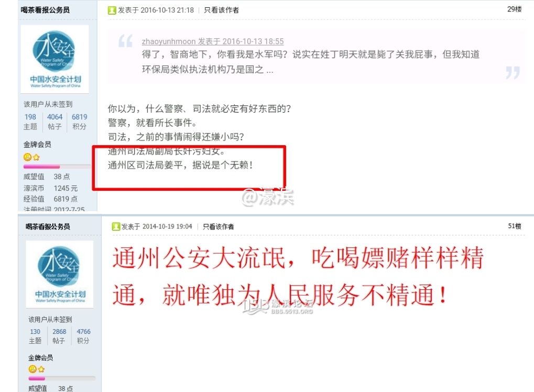Open the water safety avatar in second post
534x392 pixels.
coord(60,274)
